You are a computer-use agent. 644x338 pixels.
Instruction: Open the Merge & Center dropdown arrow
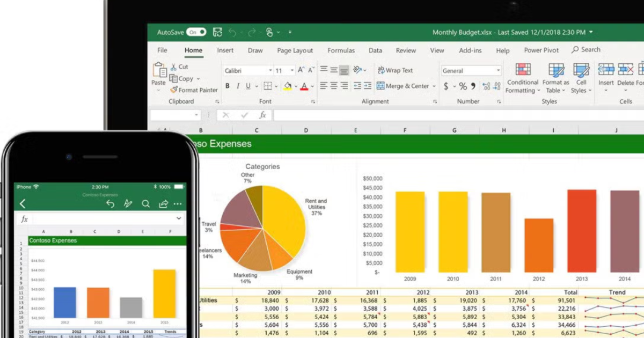434,86
